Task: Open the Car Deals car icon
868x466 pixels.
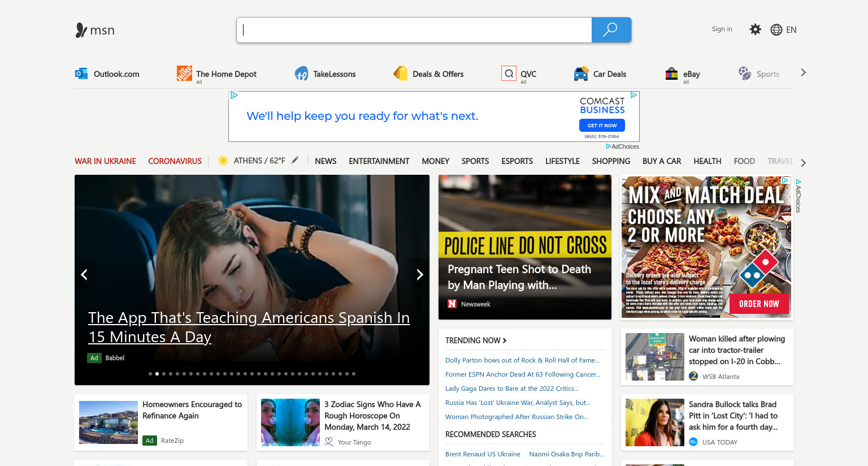Action: pos(581,74)
